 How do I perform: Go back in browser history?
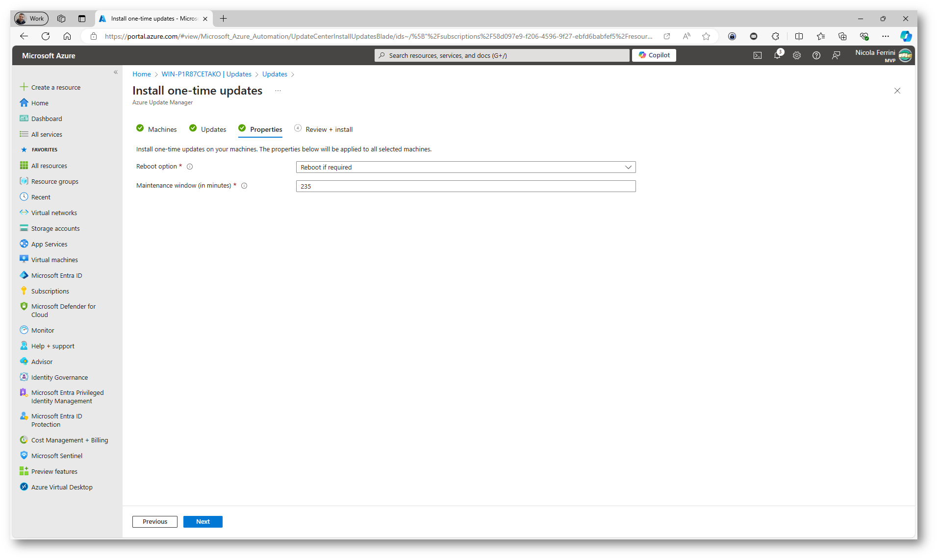[24, 36]
